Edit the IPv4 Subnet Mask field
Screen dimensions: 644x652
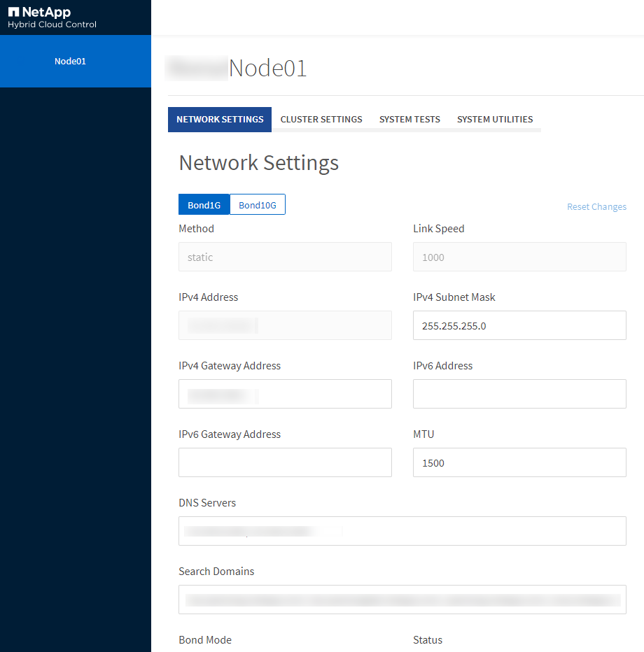519,325
